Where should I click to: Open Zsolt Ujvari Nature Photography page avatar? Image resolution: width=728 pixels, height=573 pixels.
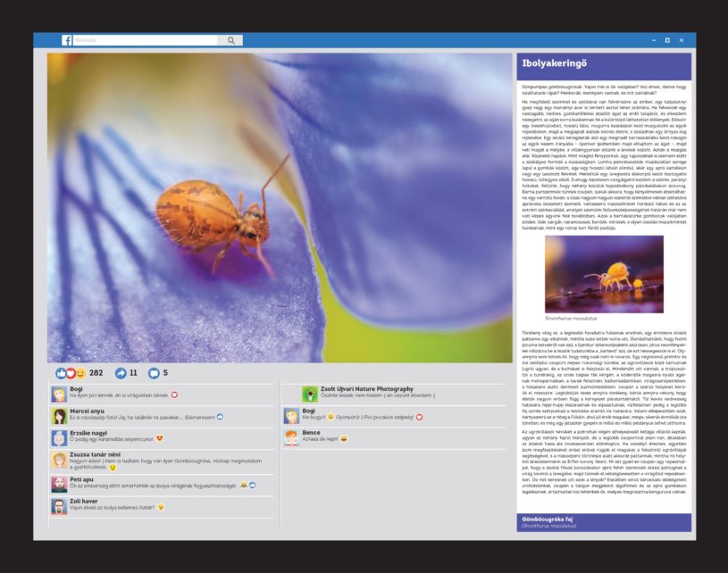click(309, 393)
